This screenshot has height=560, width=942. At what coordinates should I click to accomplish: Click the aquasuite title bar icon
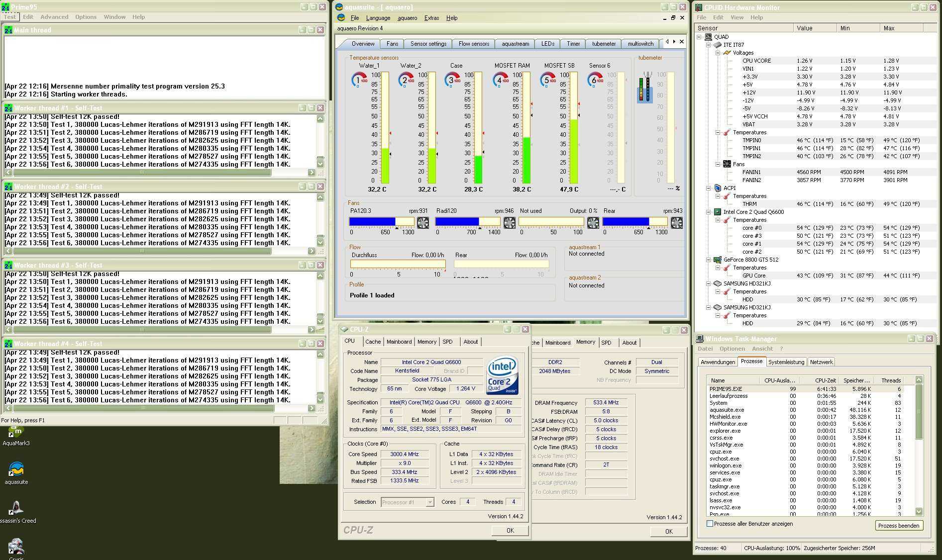(x=339, y=7)
